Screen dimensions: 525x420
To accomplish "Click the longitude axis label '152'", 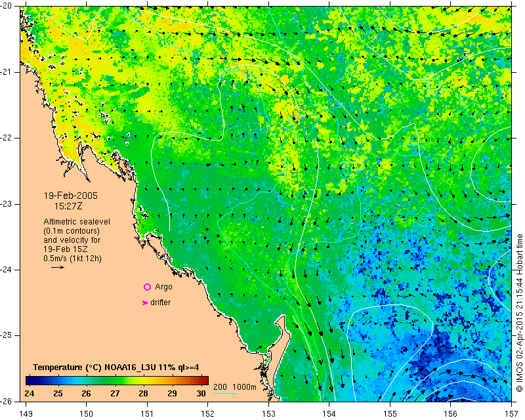I will click(208, 414).
